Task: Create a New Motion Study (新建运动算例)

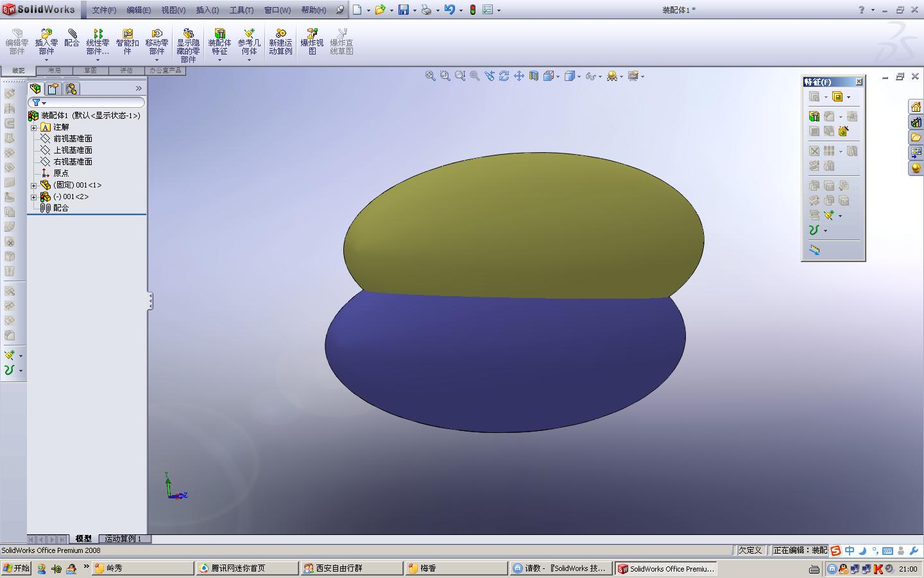Action: tap(280, 42)
